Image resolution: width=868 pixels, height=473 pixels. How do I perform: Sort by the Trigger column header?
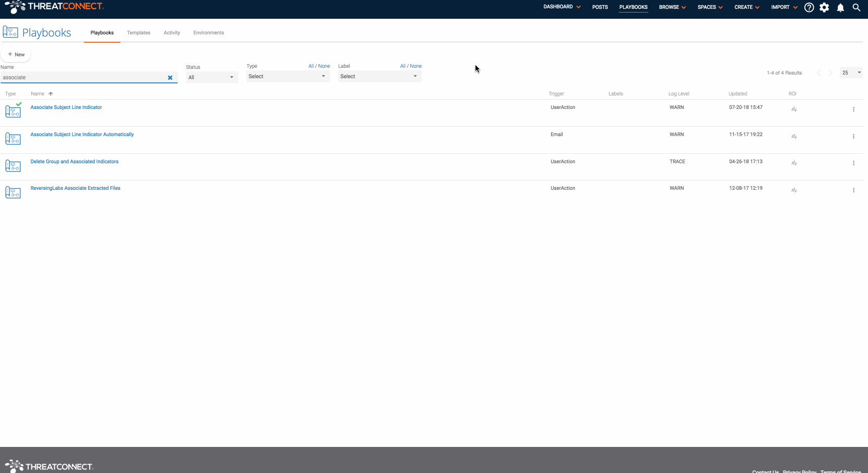[x=556, y=94]
